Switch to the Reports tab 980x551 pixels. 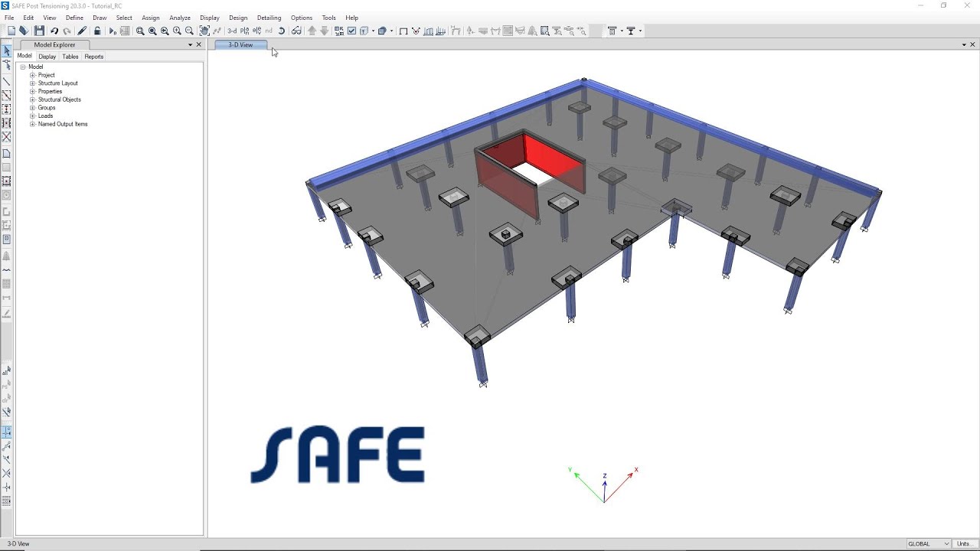point(94,57)
